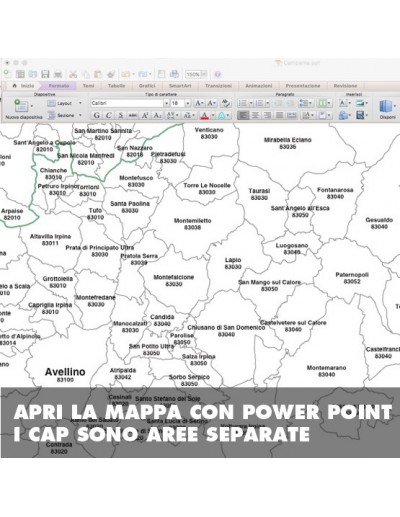Open the Undo history dropdown arrow
Image resolution: width=400 pixels, height=517 pixels.
133,74
